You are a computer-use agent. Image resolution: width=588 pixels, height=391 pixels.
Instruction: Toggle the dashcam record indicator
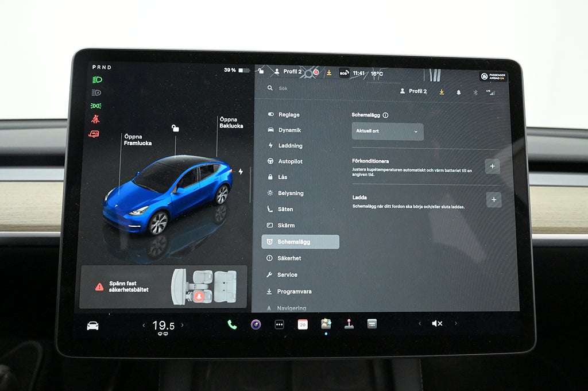(316, 72)
